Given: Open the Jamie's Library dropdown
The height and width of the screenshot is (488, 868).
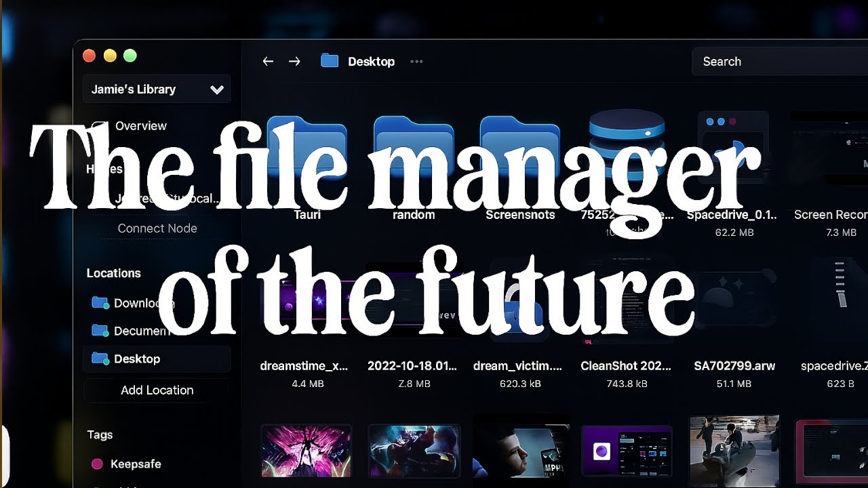Looking at the screenshot, I should (157, 89).
